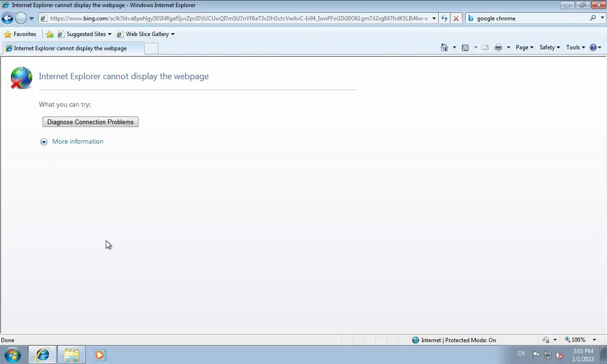Click the Print toolbar icon
This screenshot has width=607, height=364.
tap(498, 47)
